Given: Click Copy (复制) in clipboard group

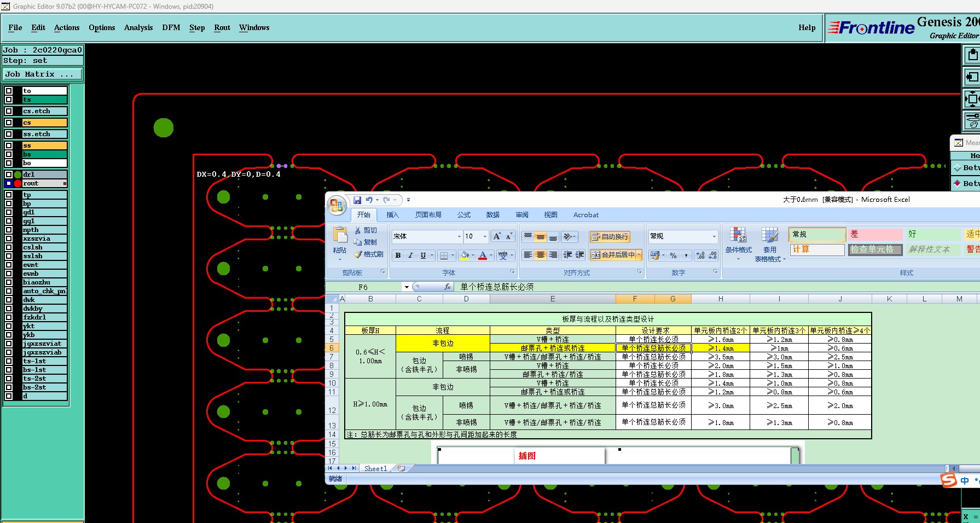Looking at the screenshot, I should pos(366,242).
